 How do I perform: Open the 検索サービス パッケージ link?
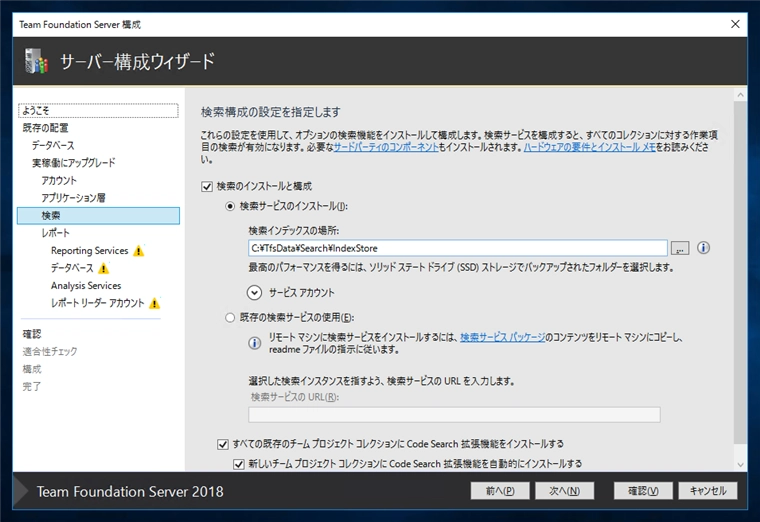coord(502,337)
